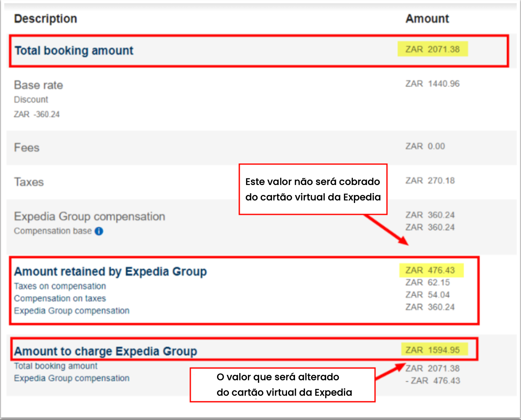The width and height of the screenshot is (521, 420).
Task: Select ZAR 360.24 beside Expedia Group compensation heading
Action: pyautogui.click(x=430, y=215)
